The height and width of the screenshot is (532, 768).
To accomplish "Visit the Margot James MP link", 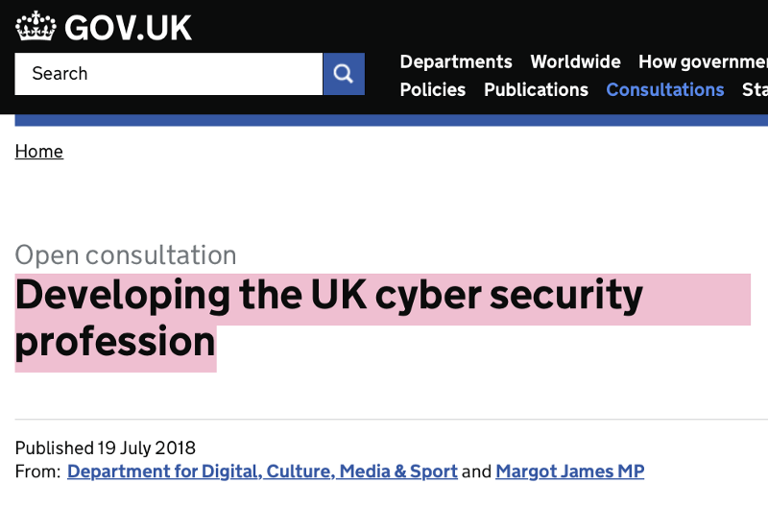I will pyautogui.click(x=570, y=472).
